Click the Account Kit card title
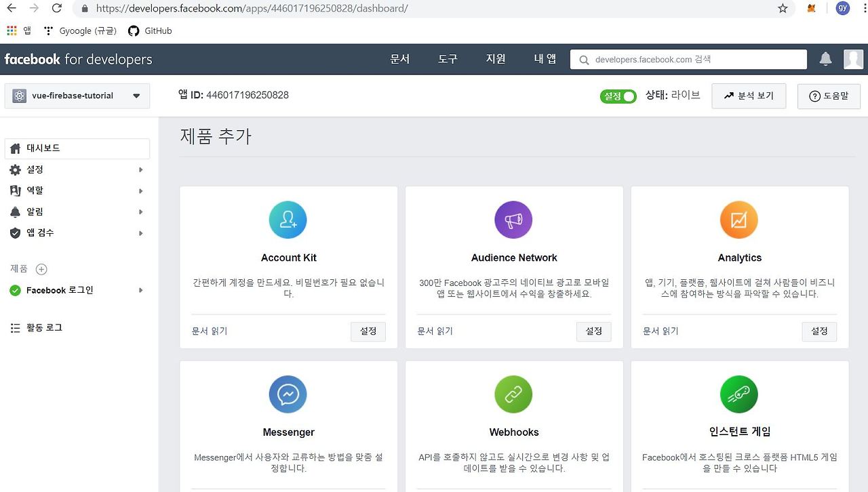Screen dimensions: 868x492 tap(289, 258)
